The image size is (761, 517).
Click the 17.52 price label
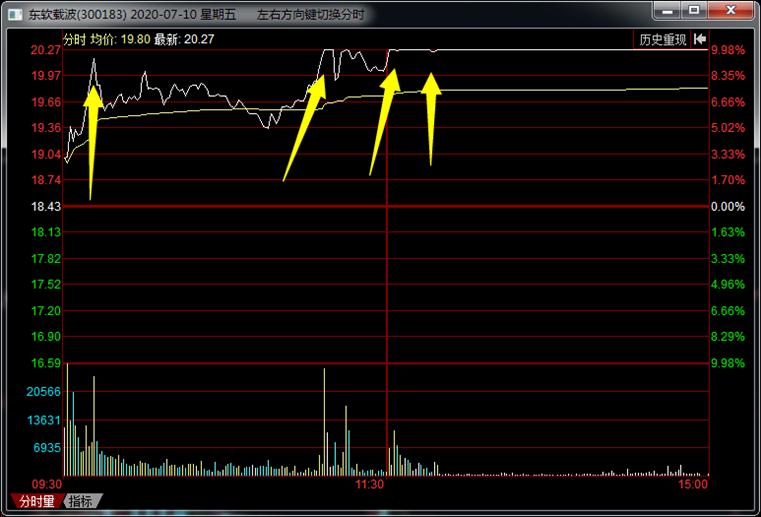(46, 284)
